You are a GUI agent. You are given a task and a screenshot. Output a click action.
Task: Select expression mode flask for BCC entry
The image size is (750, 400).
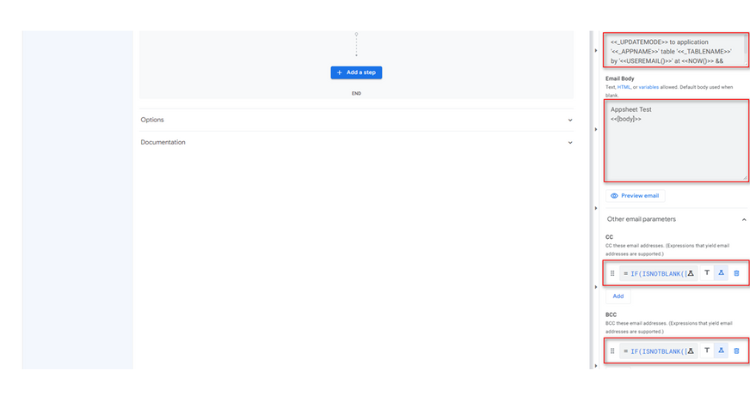(721, 351)
